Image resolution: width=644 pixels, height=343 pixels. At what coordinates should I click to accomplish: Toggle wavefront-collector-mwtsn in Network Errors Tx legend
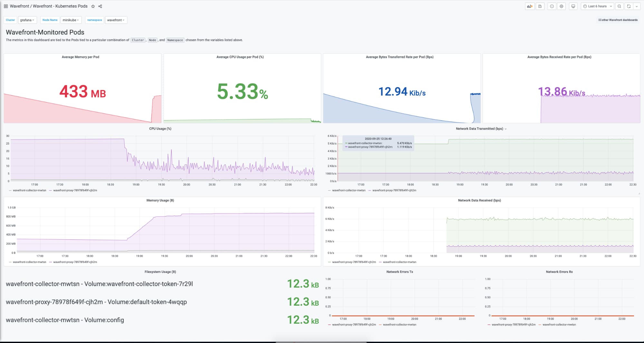click(x=399, y=325)
